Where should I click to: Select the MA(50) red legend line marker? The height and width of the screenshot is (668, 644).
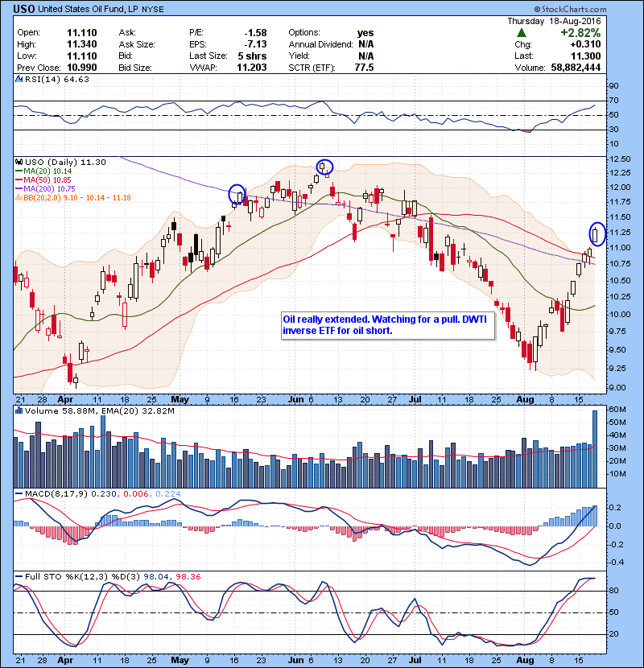19,180
